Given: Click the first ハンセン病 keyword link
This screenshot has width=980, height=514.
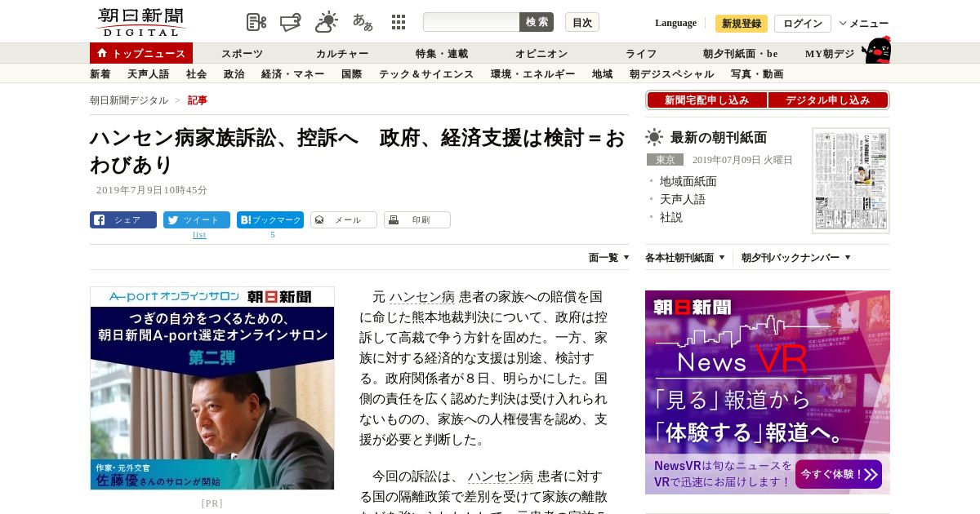Looking at the screenshot, I should [422, 297].
